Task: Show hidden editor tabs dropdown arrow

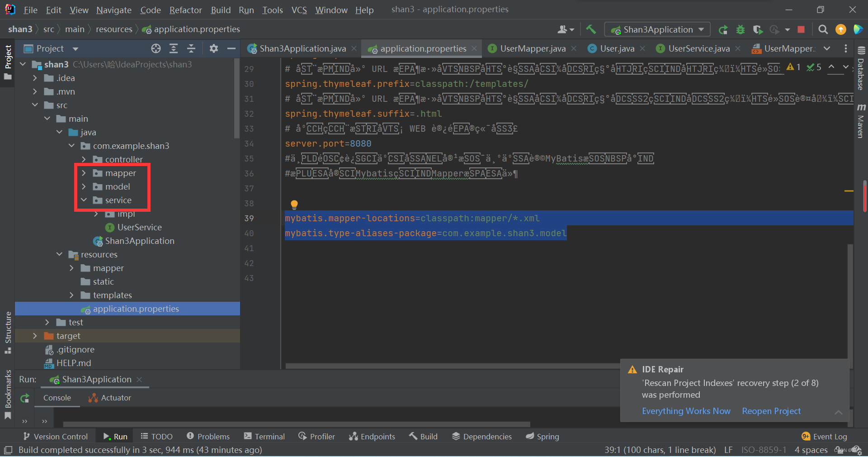Action: [x=827, y=48]
